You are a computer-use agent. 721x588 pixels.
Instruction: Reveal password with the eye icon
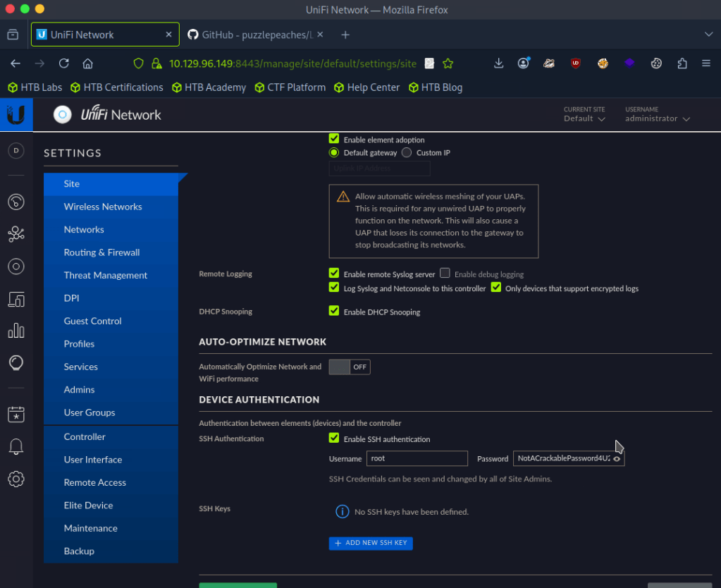coord(617,459)
